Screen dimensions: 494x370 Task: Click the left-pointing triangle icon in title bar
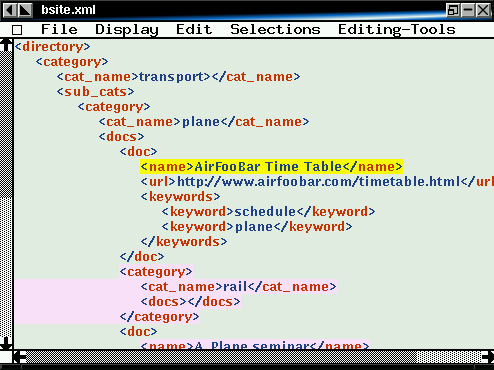[x=10, y=10]
